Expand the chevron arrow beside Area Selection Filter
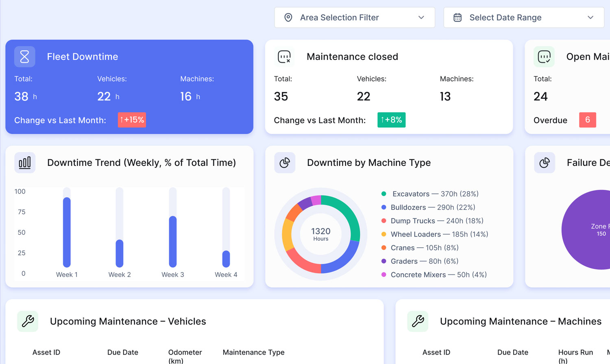Viewport: 610px width, 364px height. click(x=421, y=17)
